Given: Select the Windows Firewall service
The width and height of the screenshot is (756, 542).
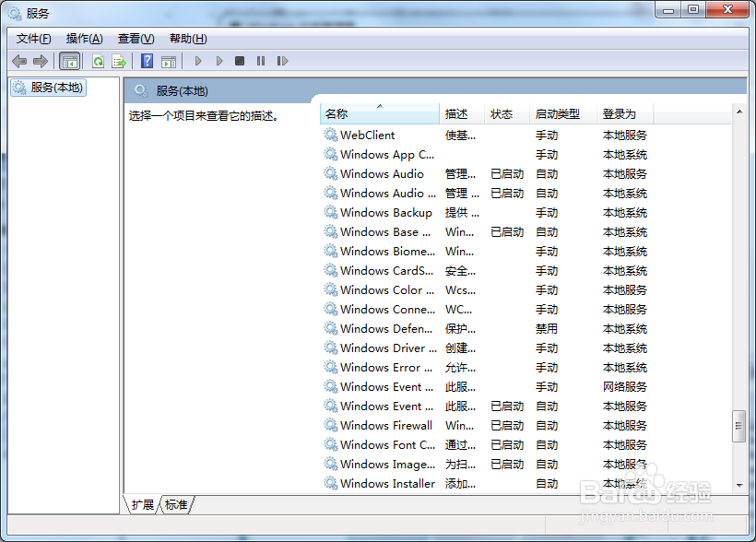Looking at the screenshot, I should (526, 425).
